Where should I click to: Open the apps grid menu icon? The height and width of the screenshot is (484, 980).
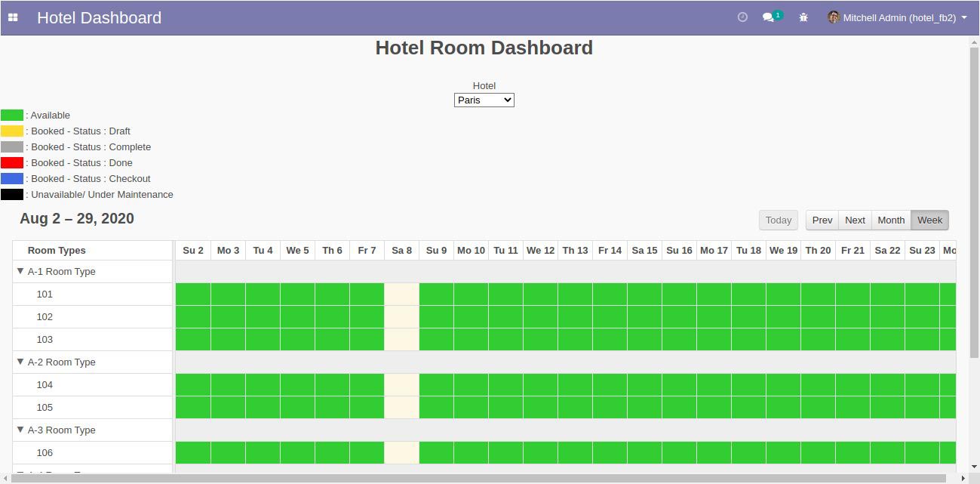click(x=13, y=17)
